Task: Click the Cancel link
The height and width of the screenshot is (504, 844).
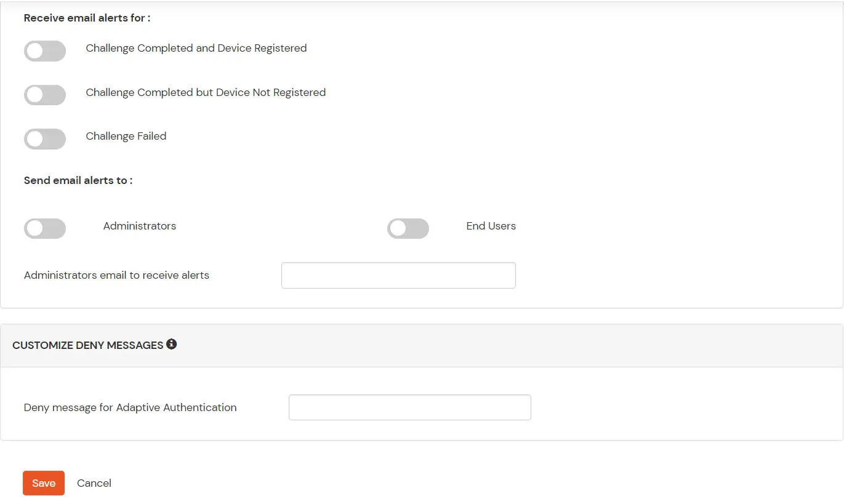Action: coord(94,483)
